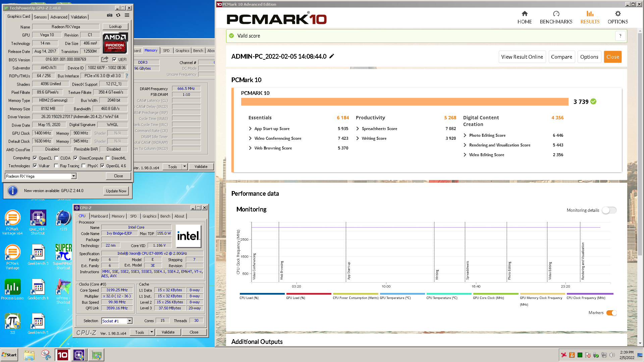Screen dimensions: 644x362
Task: Switch to GPU-Z Validation tab
Action: (x=79, y=17)
